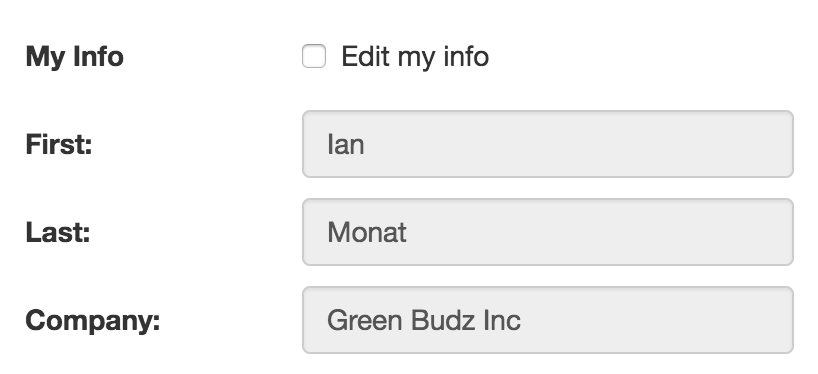Enable the Edit my info checkbox
Viewport: 818px width, 374px height.
[314, 56]
